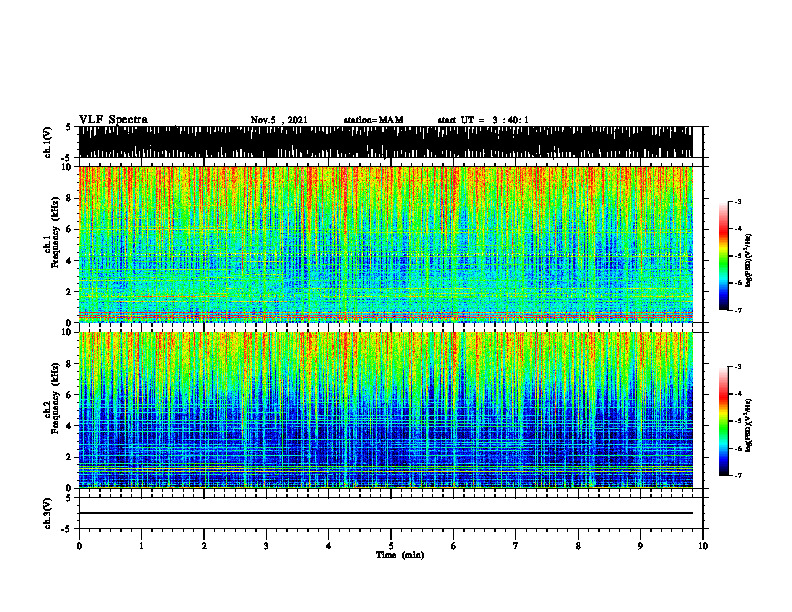Click time axis tick label "8"
792x612 pixels.
[x=578, y=546]
